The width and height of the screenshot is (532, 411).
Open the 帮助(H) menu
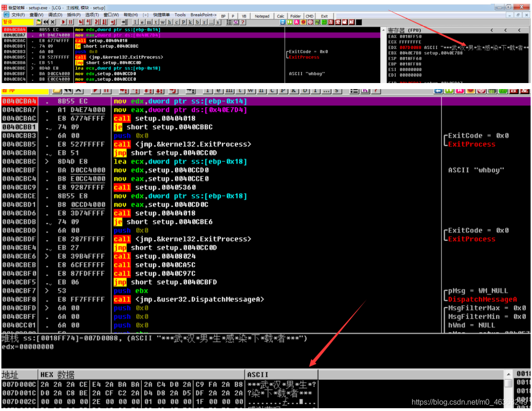click(131, 15)
